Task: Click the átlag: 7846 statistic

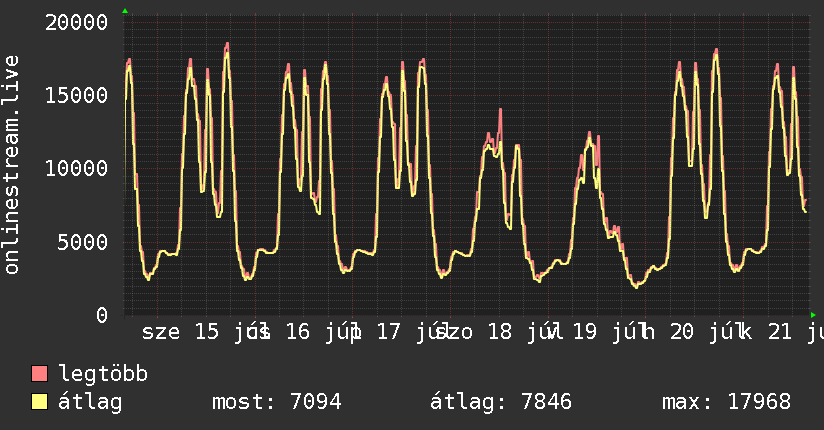Action: click(x=501, y=402)
